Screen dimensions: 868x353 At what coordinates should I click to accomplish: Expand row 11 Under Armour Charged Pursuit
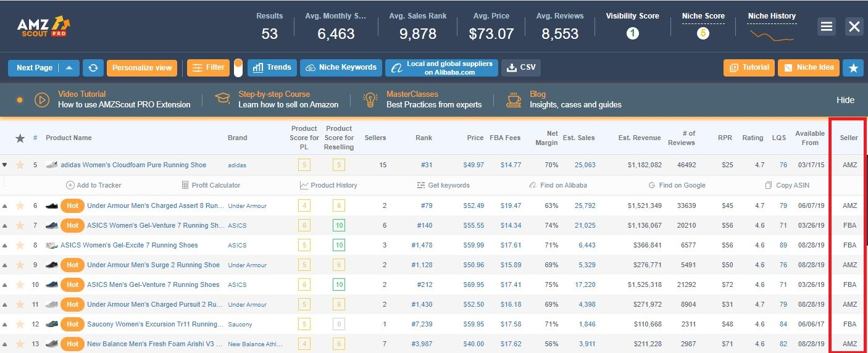[6, 304]
